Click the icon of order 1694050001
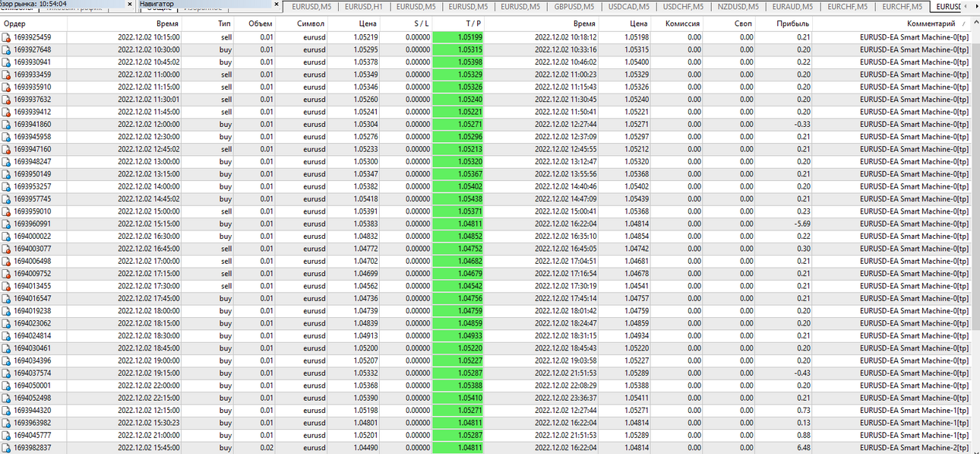The width and height of the screenshot is (980, 454). point(7,386)
